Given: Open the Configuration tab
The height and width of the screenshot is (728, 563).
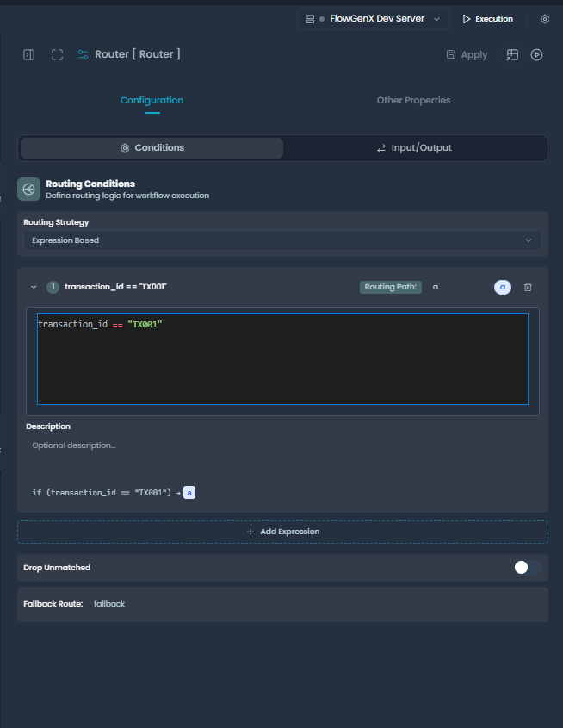Looking at the screenshot, I should tap(152, 101).
